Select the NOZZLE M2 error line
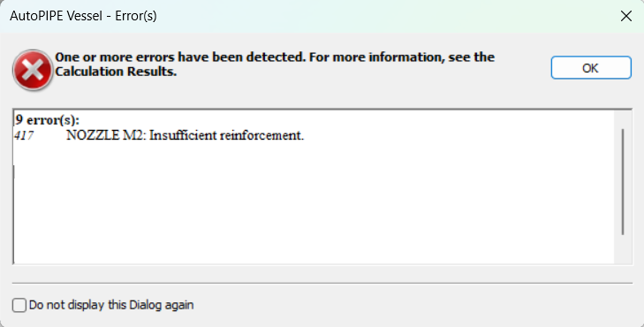644x327 pixels. tap(159, 135)
